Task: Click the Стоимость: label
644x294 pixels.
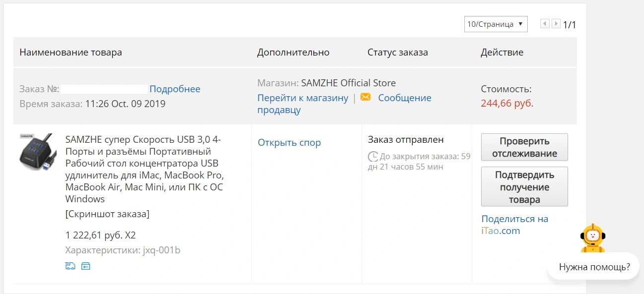Action: click(506, 89)
